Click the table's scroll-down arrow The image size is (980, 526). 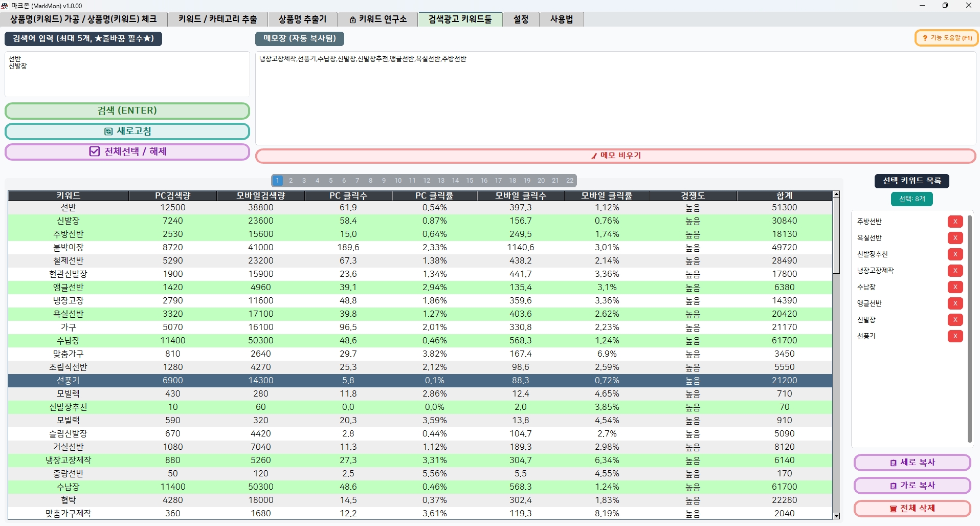coord(836,516)
